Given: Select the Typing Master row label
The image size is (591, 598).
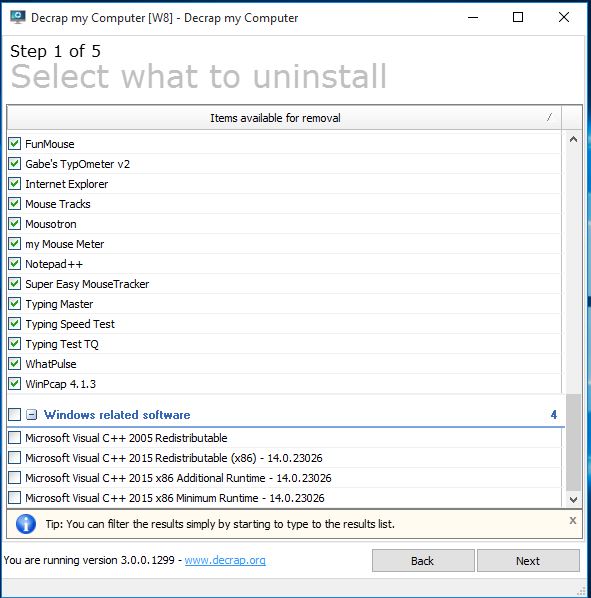Looking at the screenshot, I should point(59,304).
